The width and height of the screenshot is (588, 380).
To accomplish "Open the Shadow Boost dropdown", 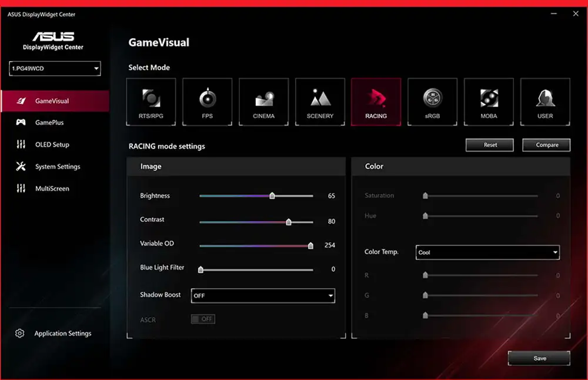I will [x=263, y=295].
